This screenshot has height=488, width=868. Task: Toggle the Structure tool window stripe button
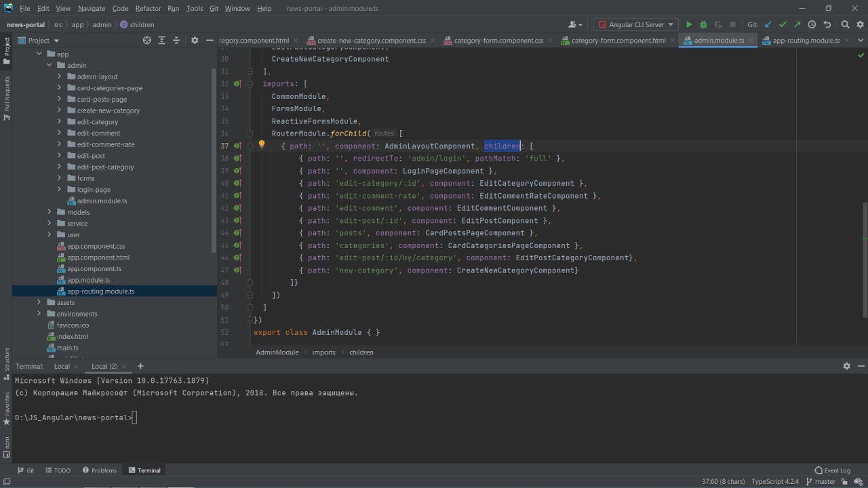(7, 360)
